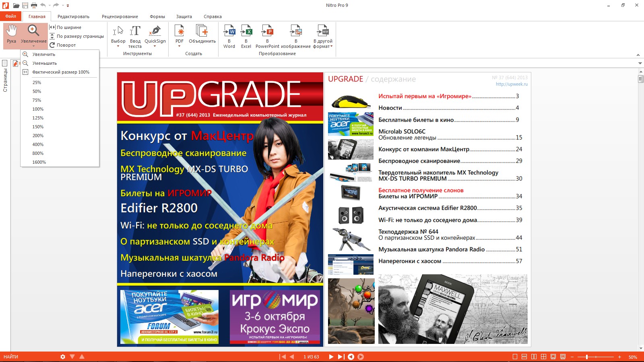644x362 pixels.
Task: Switch to continuous page view
Action: pos(524,357)
